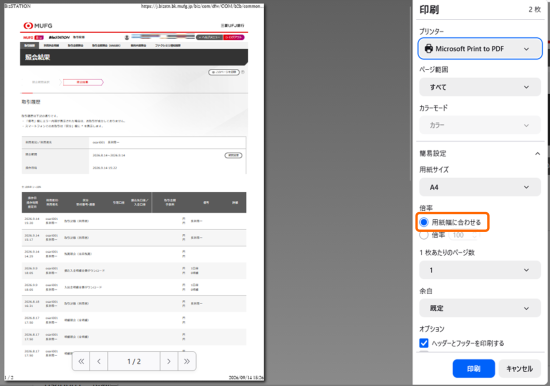Go to the previous preview page

click(x=99, y=361)
